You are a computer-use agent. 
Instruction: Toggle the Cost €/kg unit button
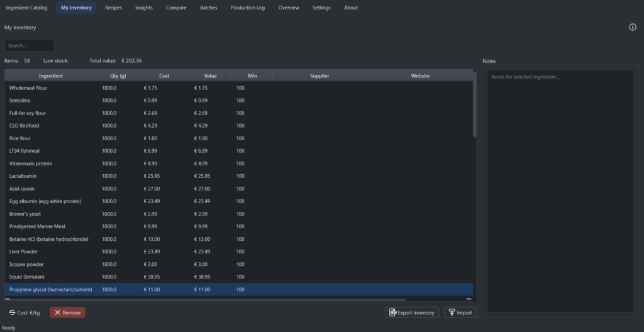pos(25,313)
